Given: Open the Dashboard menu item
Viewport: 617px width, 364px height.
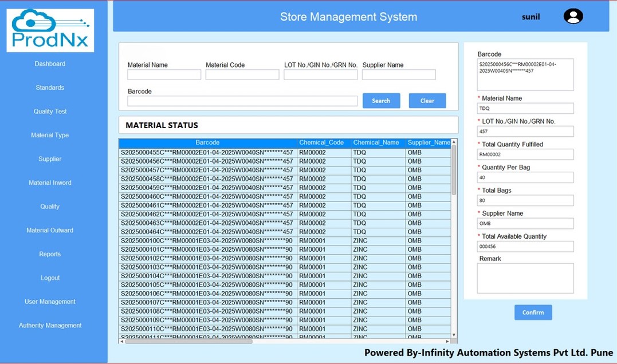Looking at the screenshot, I should pyautogui.click(x=50, y=64).
